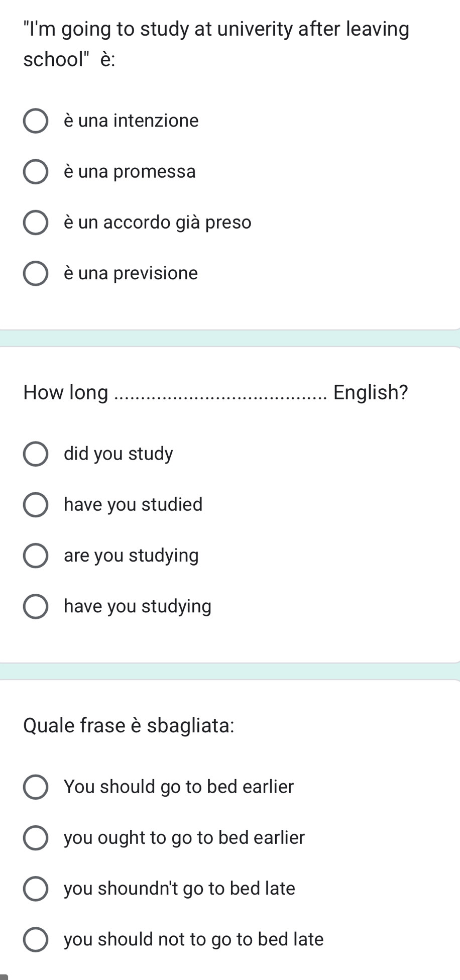Select "you ought to go to bed earlier"
The width and height of the screenshot is (460, 980).
pos(36,838)
